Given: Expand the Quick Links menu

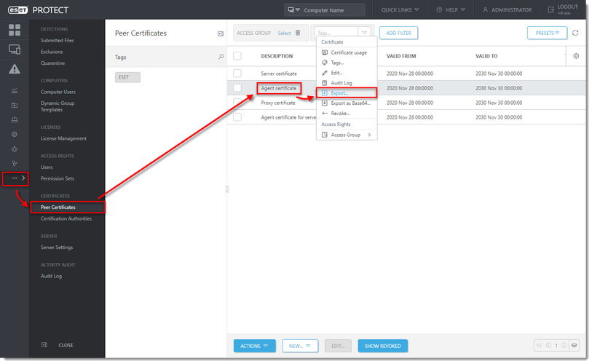Looking at the screenshot, I should pos(400,9).
